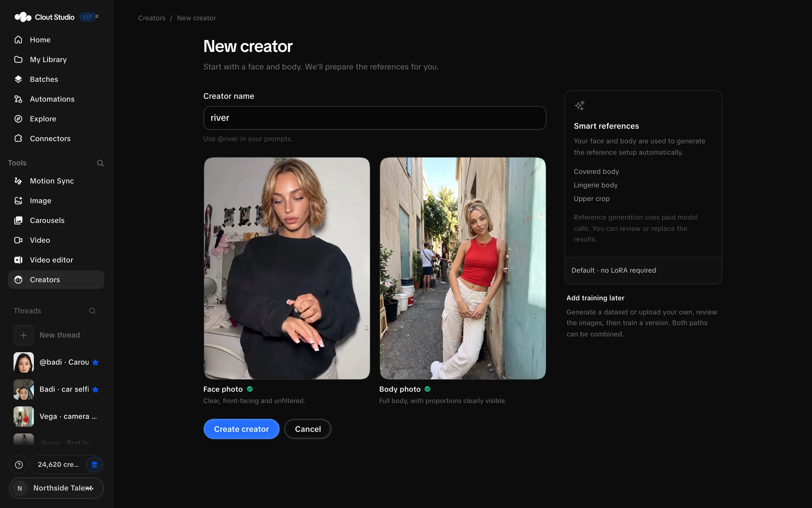Unstar the Badi car selfi thread
Image resolution: width=812 pixels, height=508 pixels.
(95, 389)
